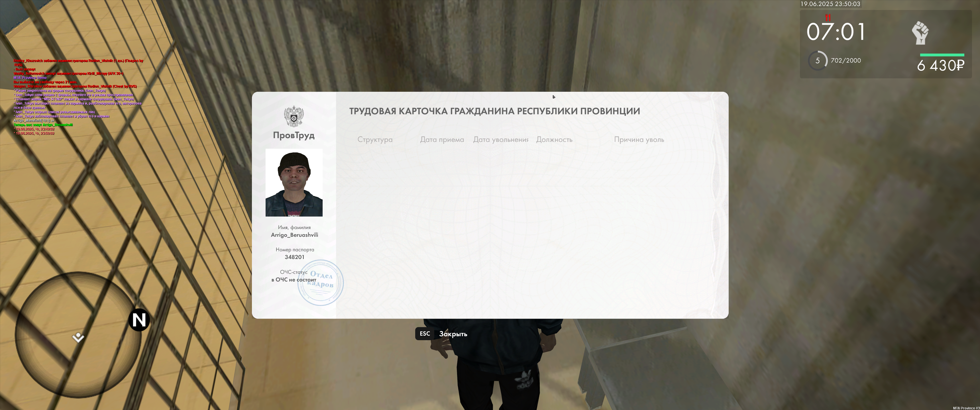Screen dimensions: 980x410
Task: Click the name Arrigo_Beruashvili on the card
Action: [x=294, y=235]
